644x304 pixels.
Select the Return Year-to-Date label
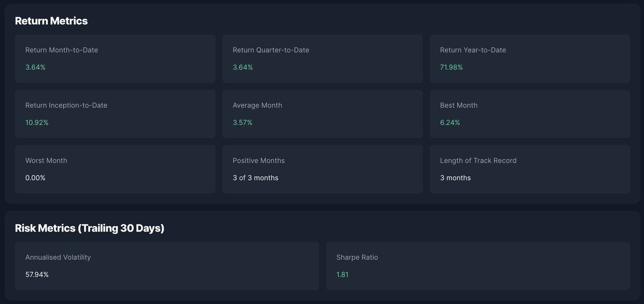tap(473, 50)
